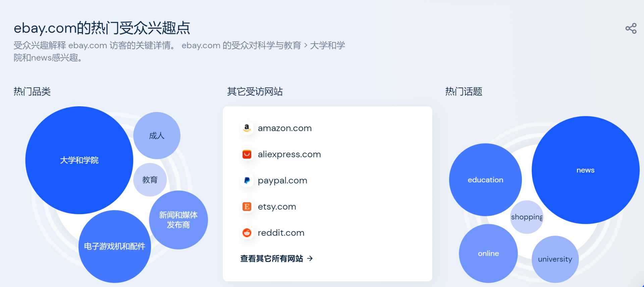Click the Etsy favicon
Image resolution: width=644 pixels, height=287 pixels.
coord(247,207)
